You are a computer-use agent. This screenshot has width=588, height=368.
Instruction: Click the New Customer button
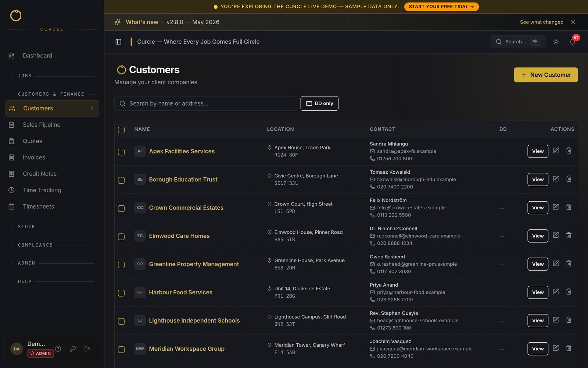tap(546, 75)
